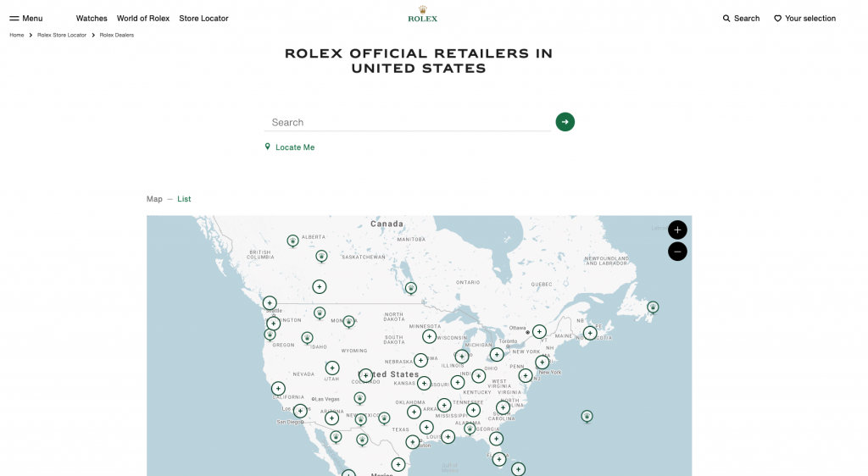This screenshot has width=868, height=476.
Task: Expand cluster marker below Oklahoma label
Action: tap(414, 412)
